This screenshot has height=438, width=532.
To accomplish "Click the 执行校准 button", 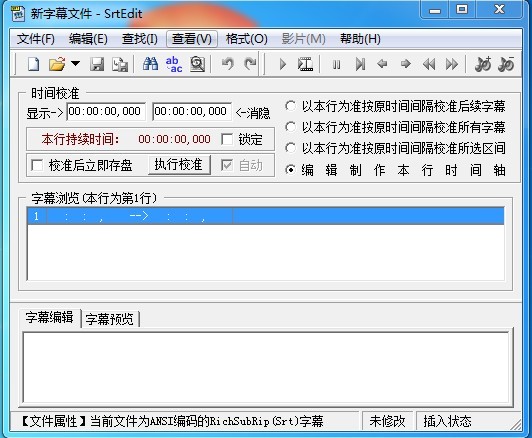I will pos(179,165).
